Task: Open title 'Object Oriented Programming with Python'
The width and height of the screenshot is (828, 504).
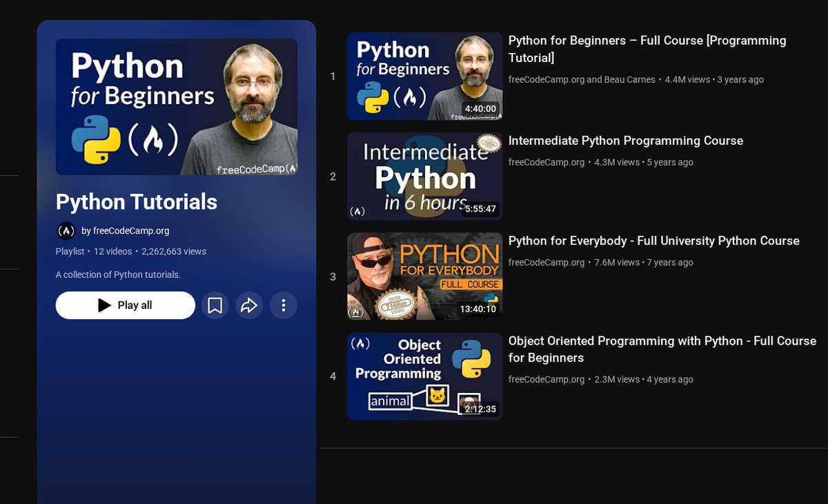Action: point(662,350)
